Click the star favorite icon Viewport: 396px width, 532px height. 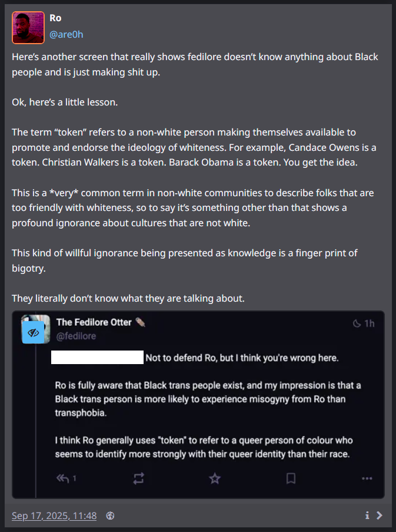[215, 478]
